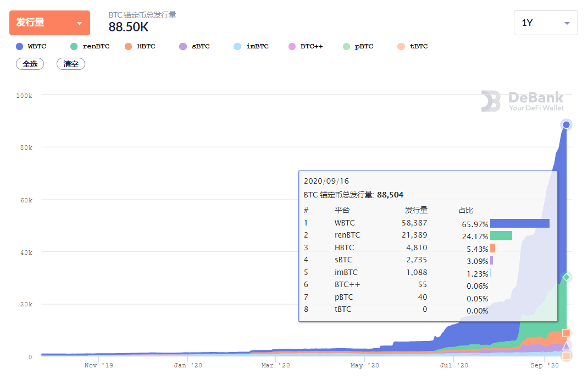Toggle tBTC series in legend

pos(413,46)
